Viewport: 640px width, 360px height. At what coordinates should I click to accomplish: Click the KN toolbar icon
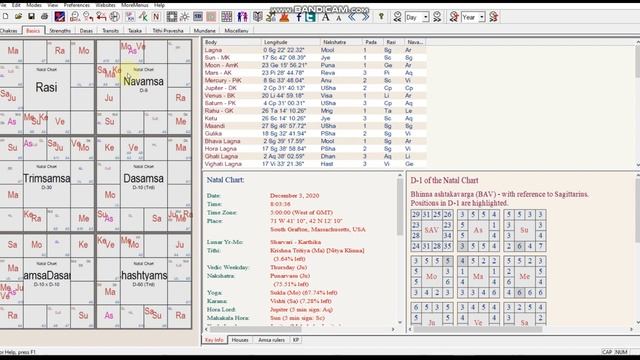click(x=130, y=17)
